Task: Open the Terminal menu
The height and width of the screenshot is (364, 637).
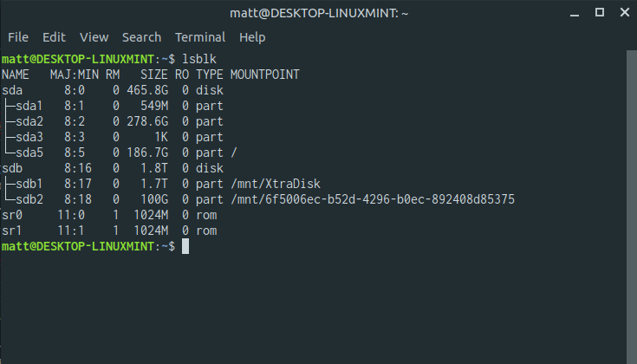Action: [x=200, y=37]
